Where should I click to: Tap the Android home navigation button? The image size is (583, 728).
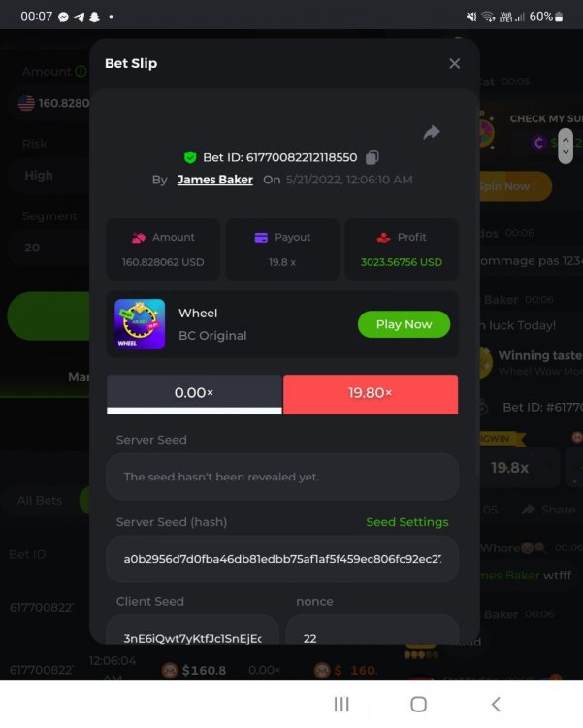pyautogui.click(x=419, y=705)
